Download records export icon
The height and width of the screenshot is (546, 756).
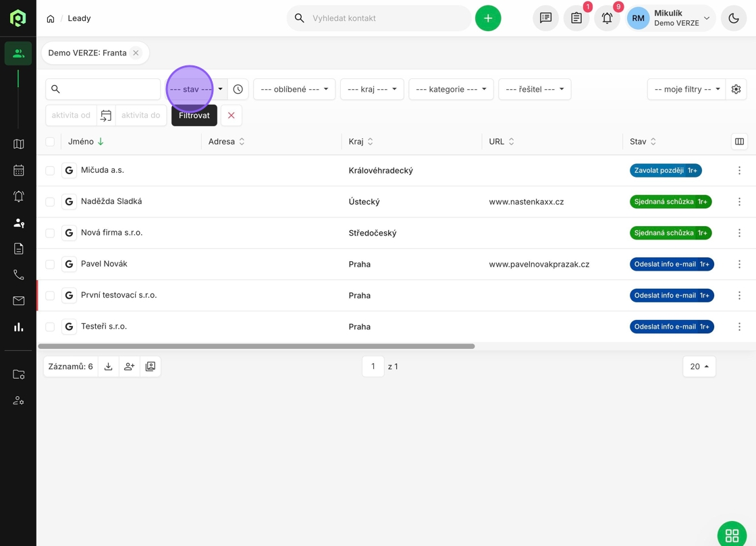tap(109, 366)
